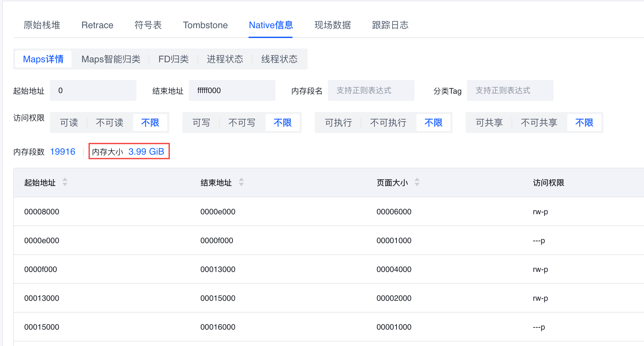
Task: Click the 起始地址 column header
Action: [x=40, y=183]
